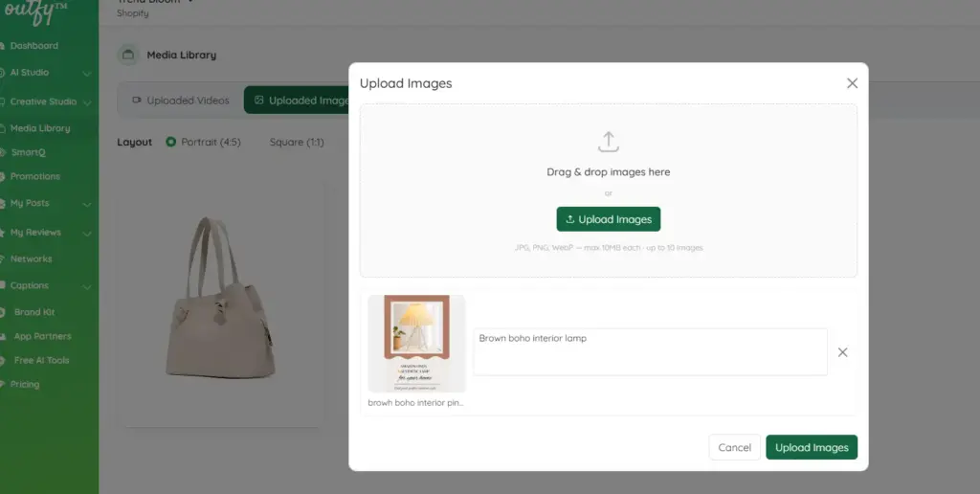Expand the My Posts chevron

click(87, 204)
